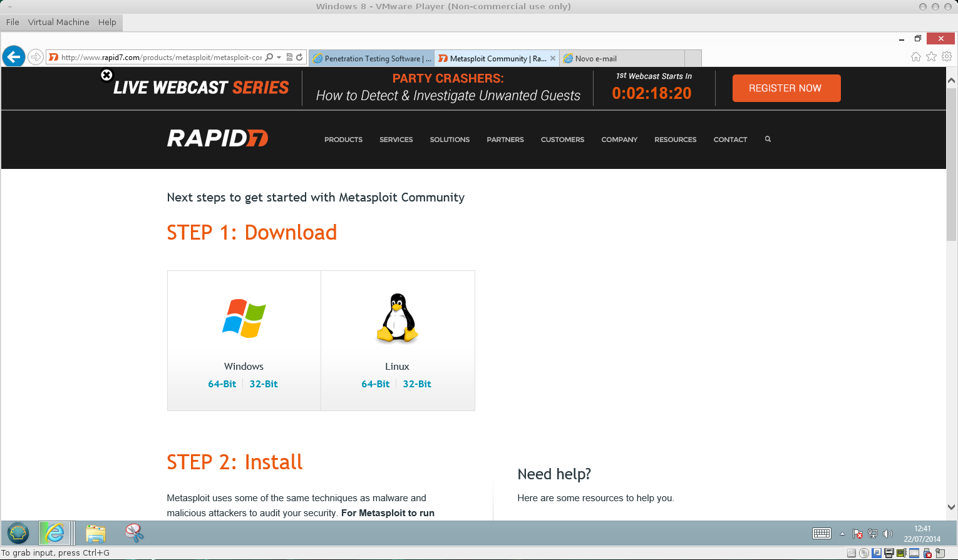
Task: Click CONTACT in the site navigation
Action: point(730,140)
